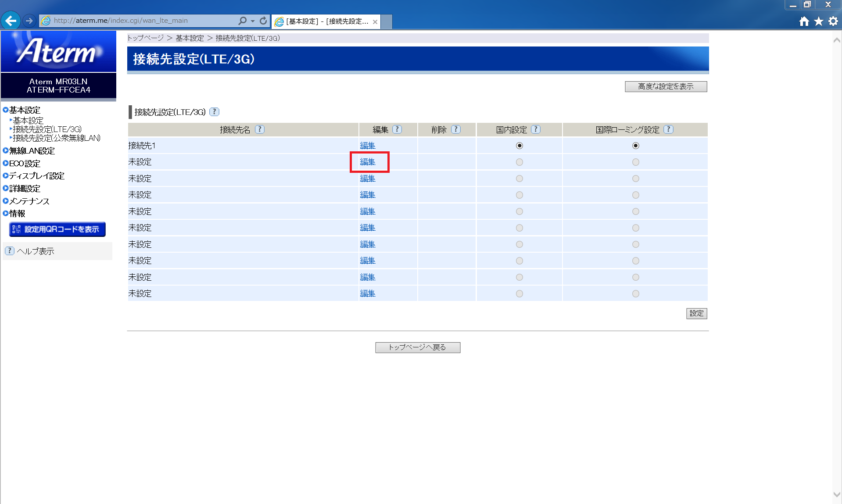The image size is (842, 504).
Task: Open help for the 削除 column
Action: [456, 129]
